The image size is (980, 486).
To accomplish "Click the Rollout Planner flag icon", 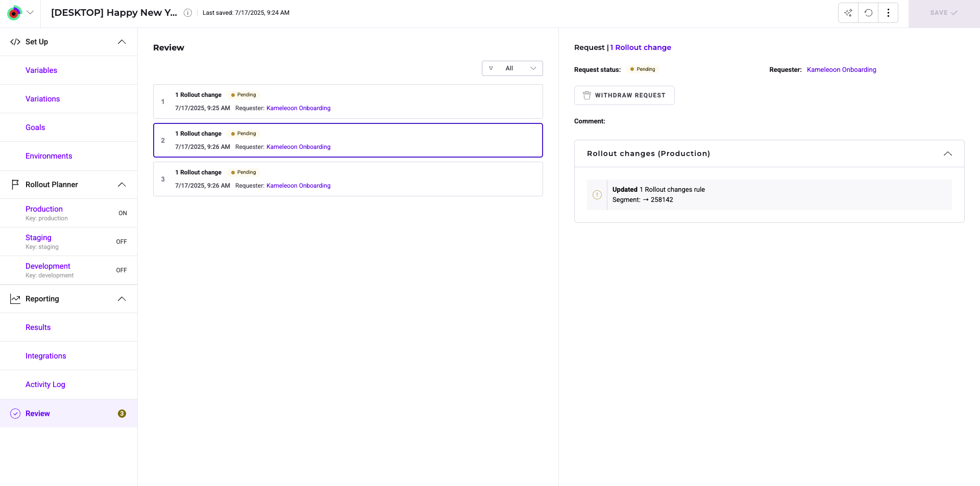I will pyautogui.click(x=15, y=185).
